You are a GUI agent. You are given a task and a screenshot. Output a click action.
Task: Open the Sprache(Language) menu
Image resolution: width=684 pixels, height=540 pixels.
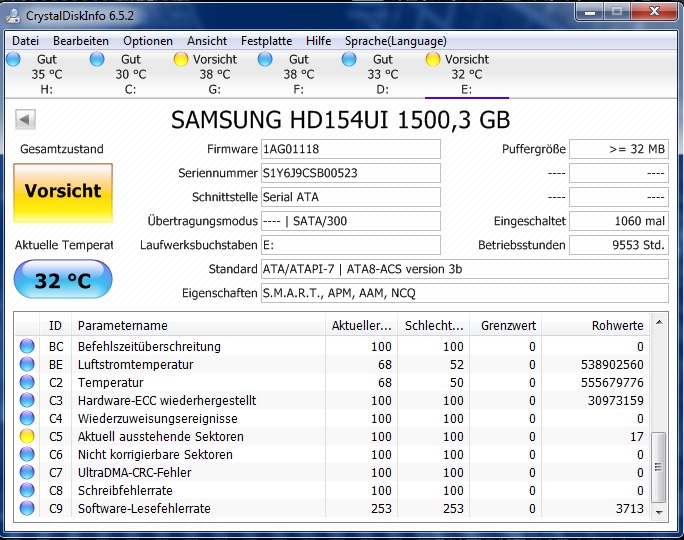coord(395,41)
